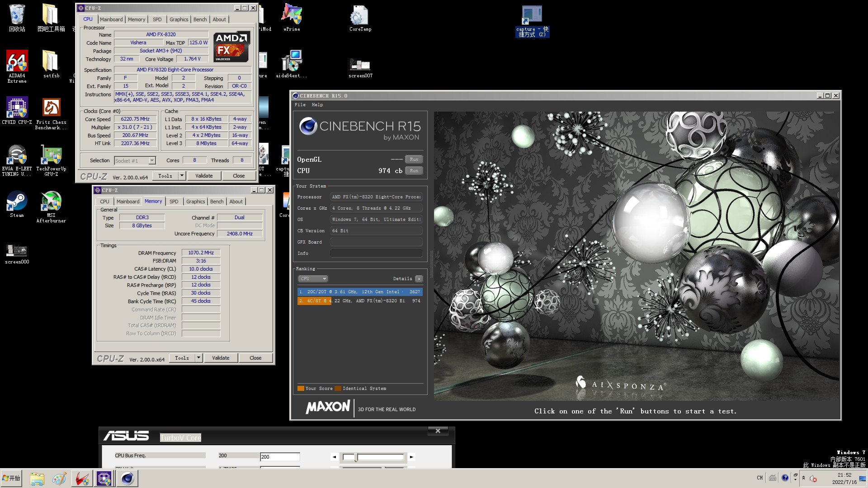Open File Explorer from the taskbar
This screenshot has height=488, width=868.
pyautogui.click(x=37, y=479)
